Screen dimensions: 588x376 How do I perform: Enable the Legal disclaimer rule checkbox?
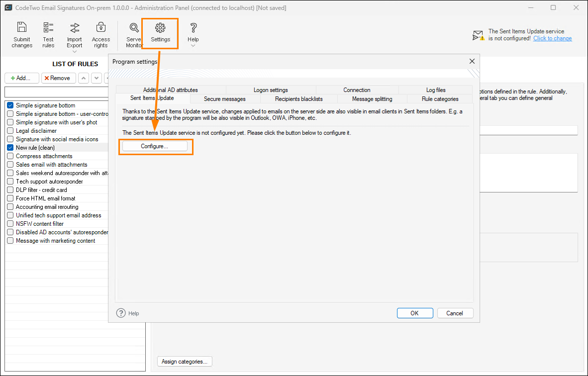click(x=10, y=131)
